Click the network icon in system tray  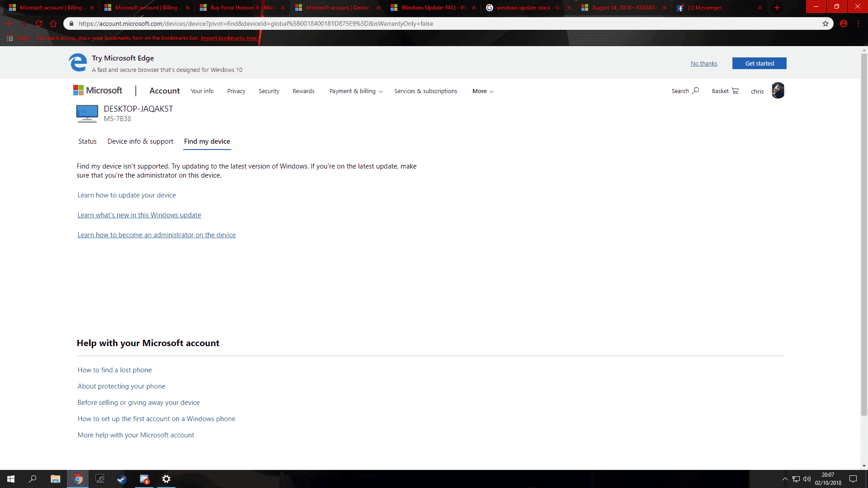(796, 479)
